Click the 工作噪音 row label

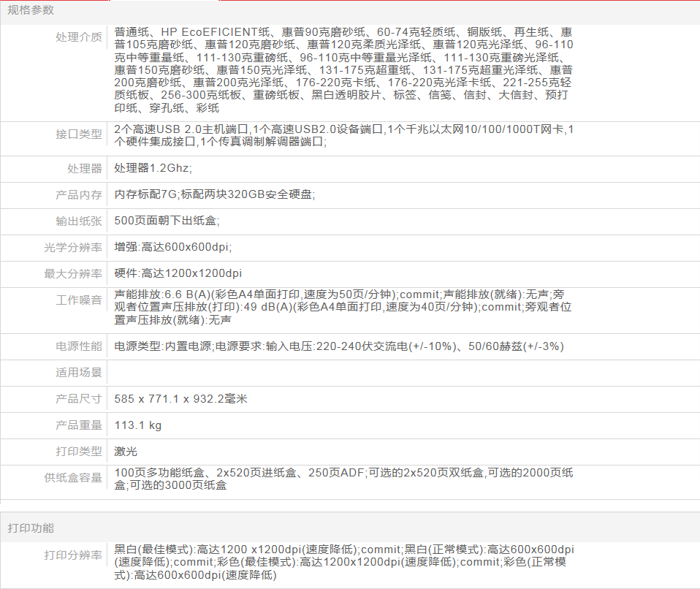coord(79,300)
